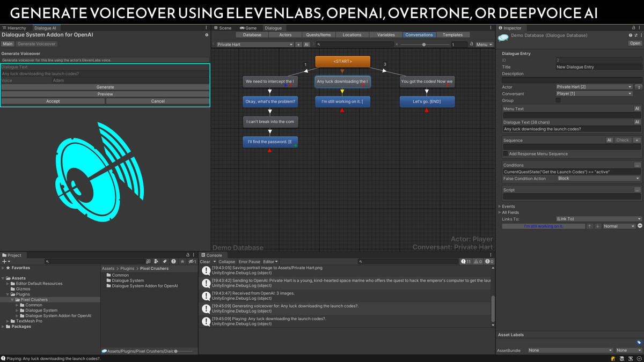Open the Actor dropdown showing Private Hart [2]
644x362 pixels.
pos(595,87)
